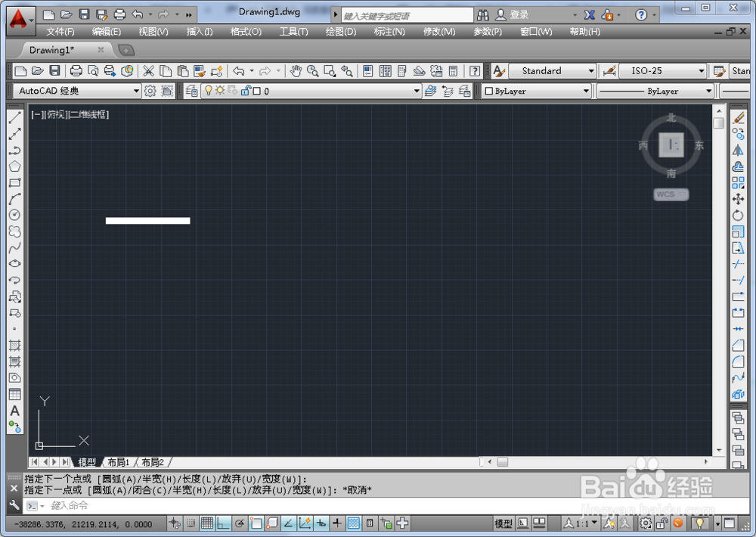The height and width of the screenshot is (537, 756).
Task: Toggle Lineweight display in status bar
Action: (337, 523)
